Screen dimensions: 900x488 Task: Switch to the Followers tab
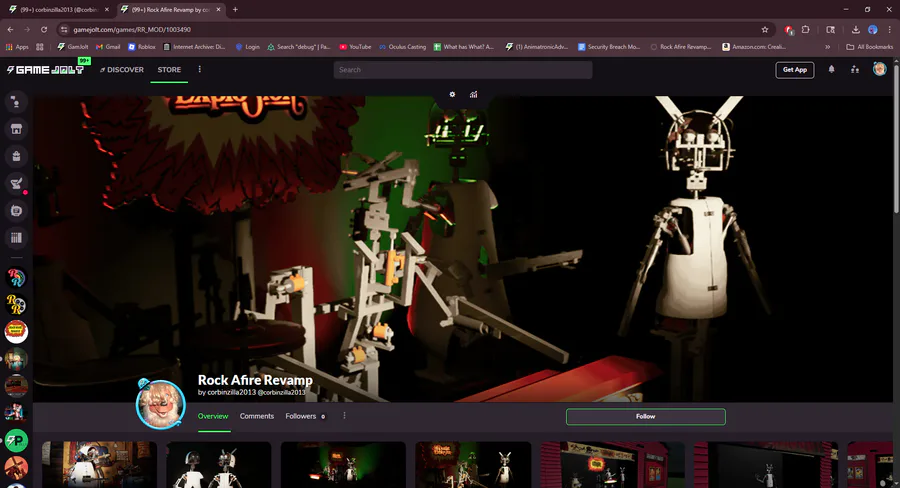305,416
